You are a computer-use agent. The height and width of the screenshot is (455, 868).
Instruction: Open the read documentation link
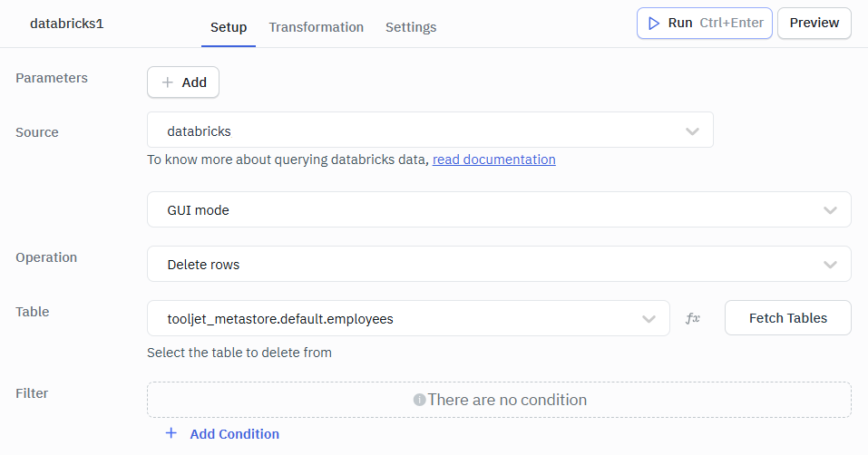493,160
